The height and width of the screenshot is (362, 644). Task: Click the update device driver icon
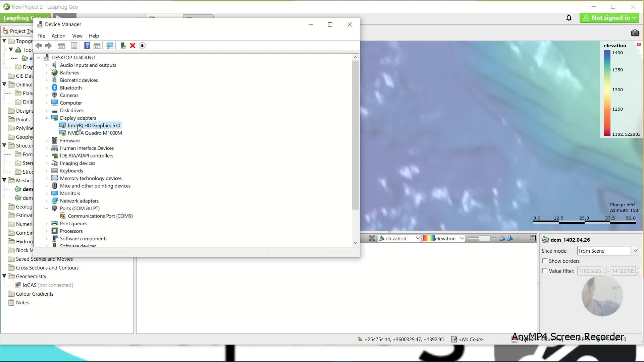pos(123,46)
